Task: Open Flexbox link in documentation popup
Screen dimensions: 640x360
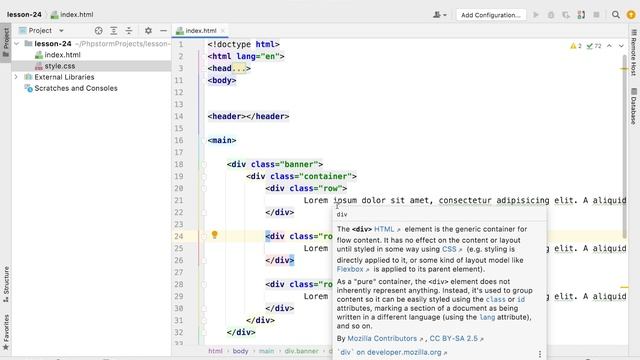Action: 353,269
